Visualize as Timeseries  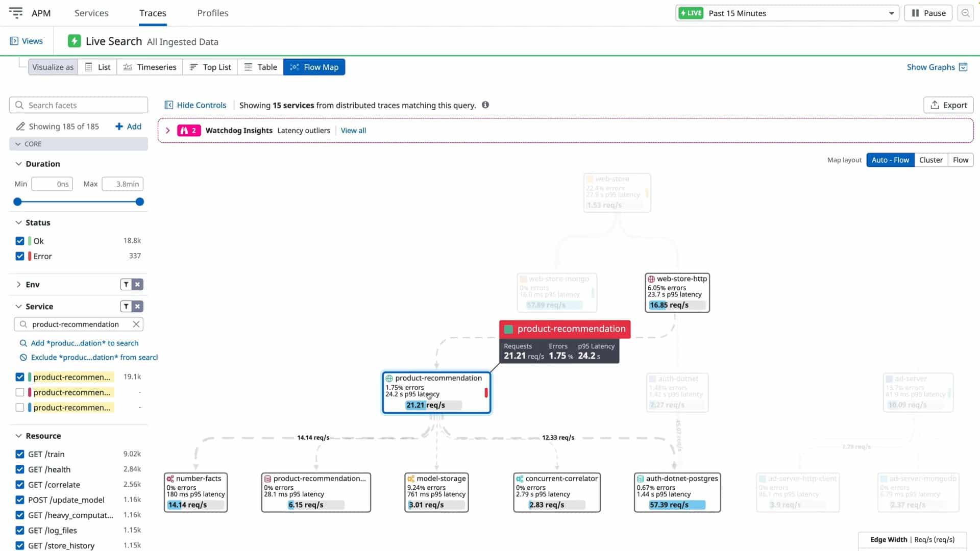(150, 67)
